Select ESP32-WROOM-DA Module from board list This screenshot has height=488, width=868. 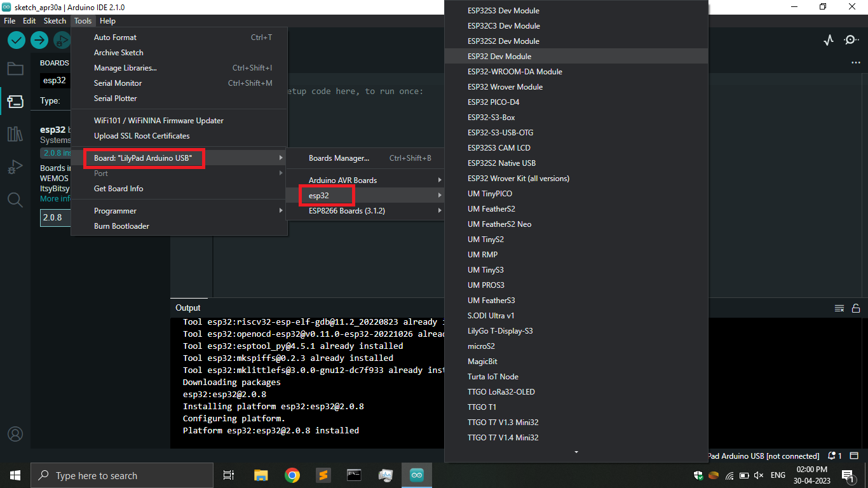click(514, 71)
